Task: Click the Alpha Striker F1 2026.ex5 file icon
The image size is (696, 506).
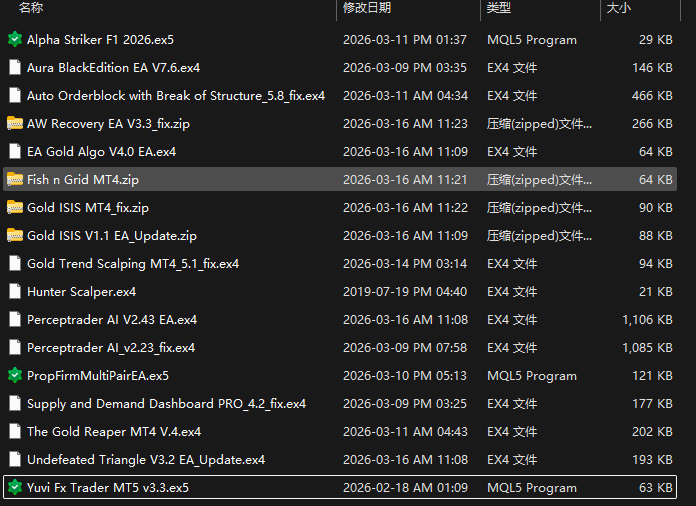Action: point(15,40)
